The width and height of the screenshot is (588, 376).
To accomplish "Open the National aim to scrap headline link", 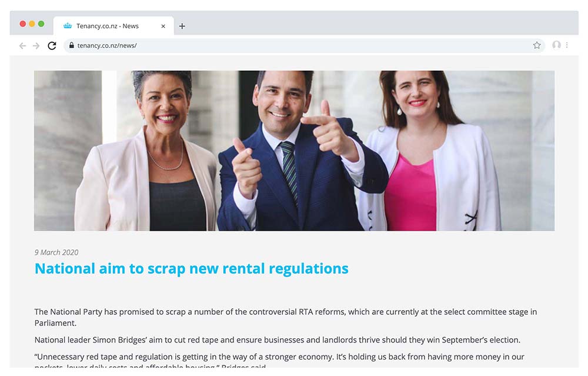I will pos(192,269).
